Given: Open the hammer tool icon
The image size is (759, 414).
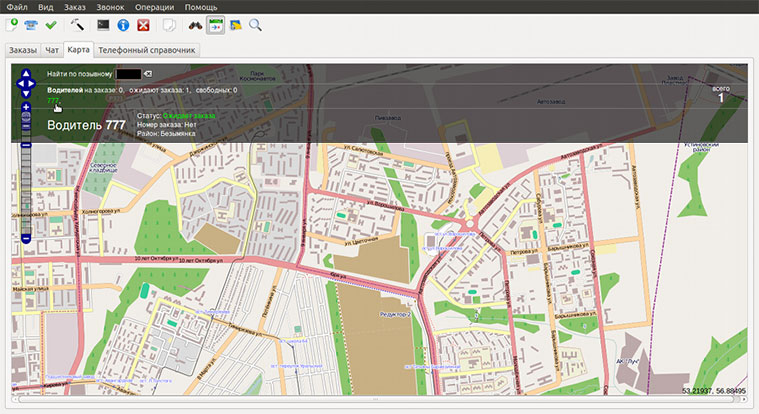Looking at the screenshot, I should pos(77,25).
